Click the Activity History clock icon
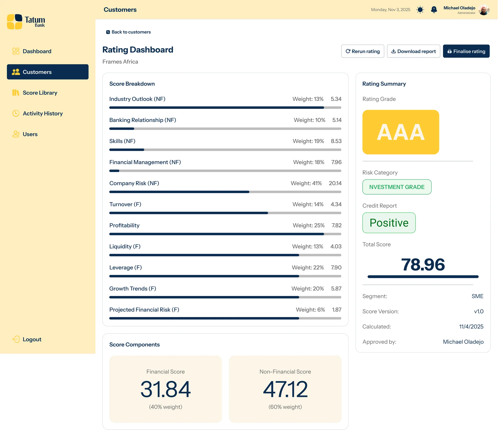Viewport: 498px width, 448px height. click(16, 113)
